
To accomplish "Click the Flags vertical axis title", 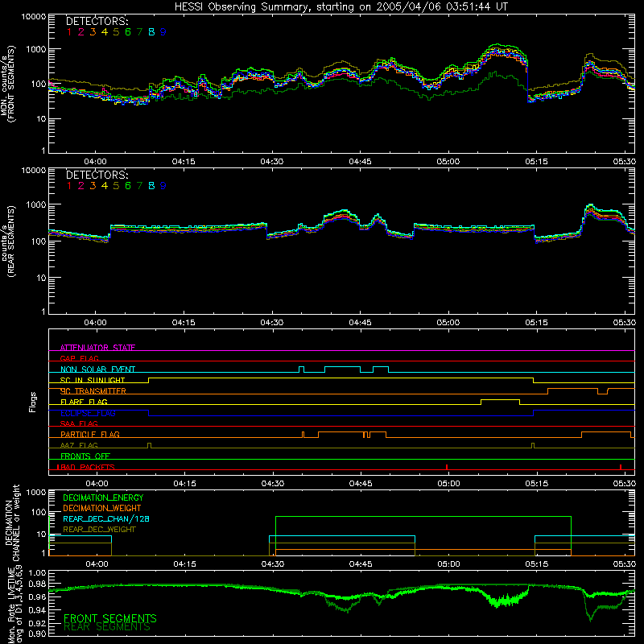I will 33,402.
